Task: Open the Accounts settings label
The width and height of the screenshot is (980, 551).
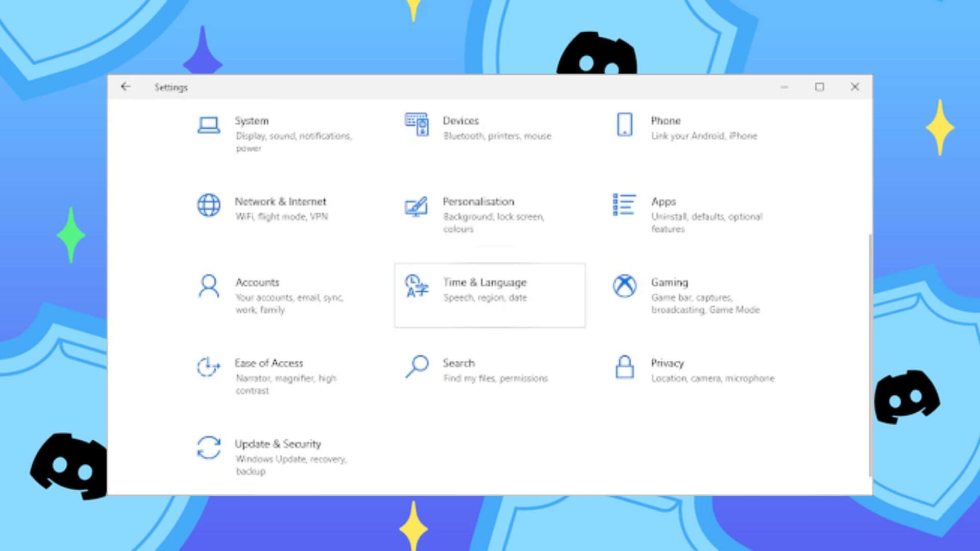Action: [257, 282]
